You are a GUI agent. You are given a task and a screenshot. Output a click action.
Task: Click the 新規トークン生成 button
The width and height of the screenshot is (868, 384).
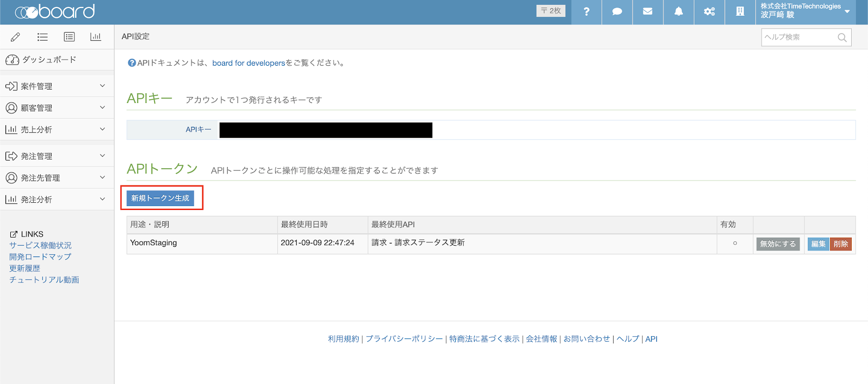pos(160,199)
